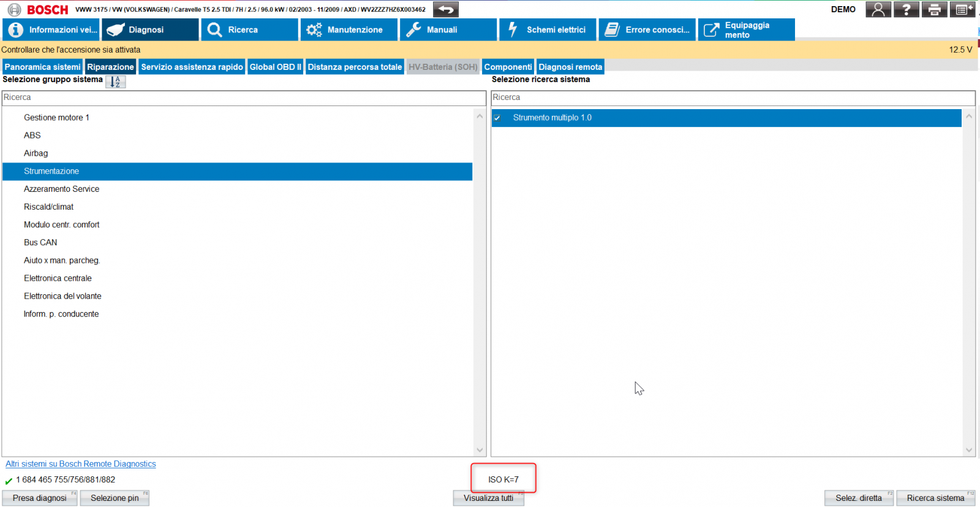
Task: Click the green checkmark adapter status icon
Action: 9,481
